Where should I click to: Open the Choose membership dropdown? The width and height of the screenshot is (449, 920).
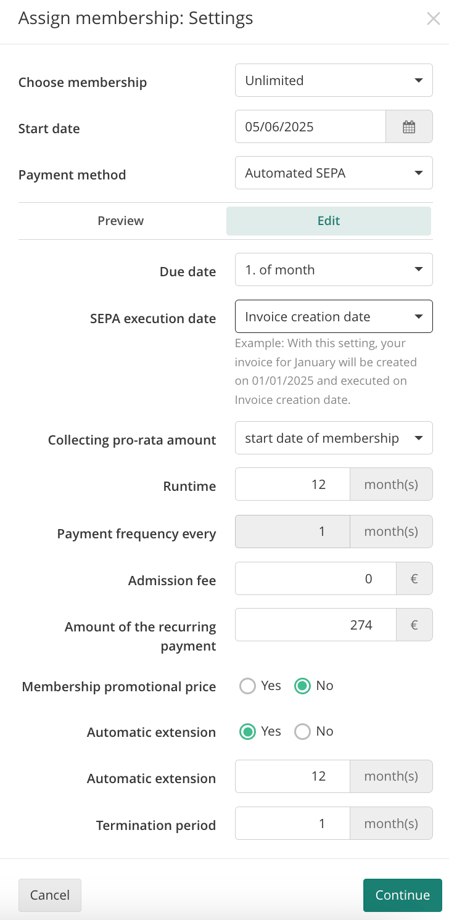pos(334,80)
